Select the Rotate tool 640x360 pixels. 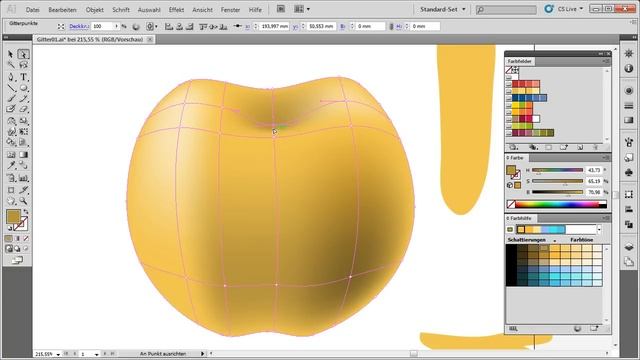coord(11,121)
